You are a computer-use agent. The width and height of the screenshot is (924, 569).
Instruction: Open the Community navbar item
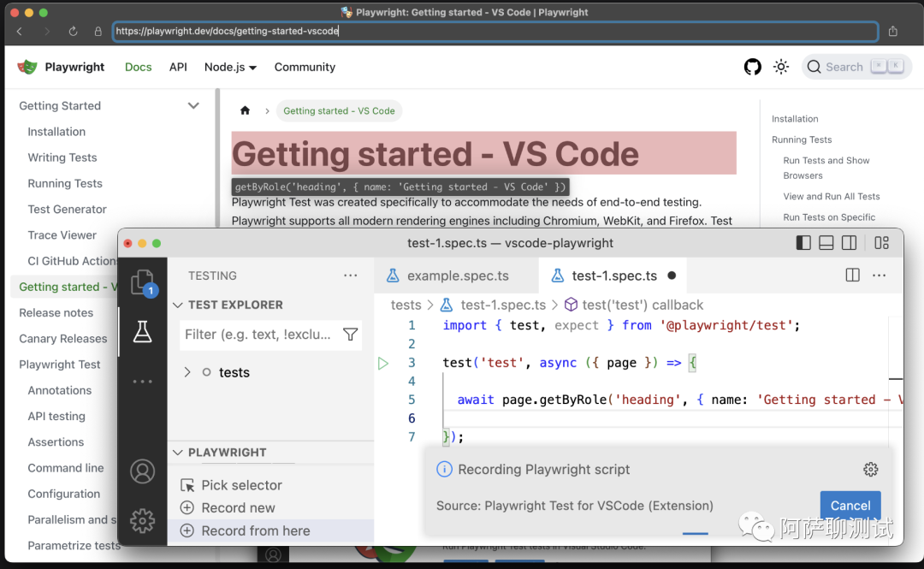click(305, 68)
